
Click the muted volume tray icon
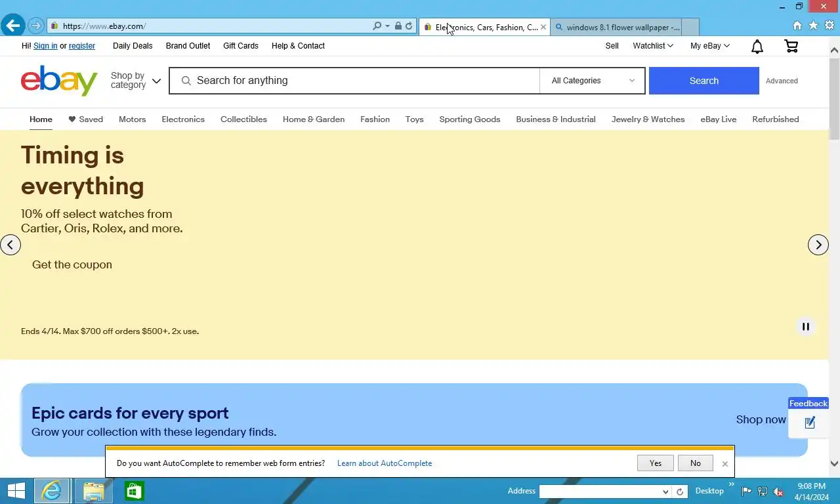point(778,492)
